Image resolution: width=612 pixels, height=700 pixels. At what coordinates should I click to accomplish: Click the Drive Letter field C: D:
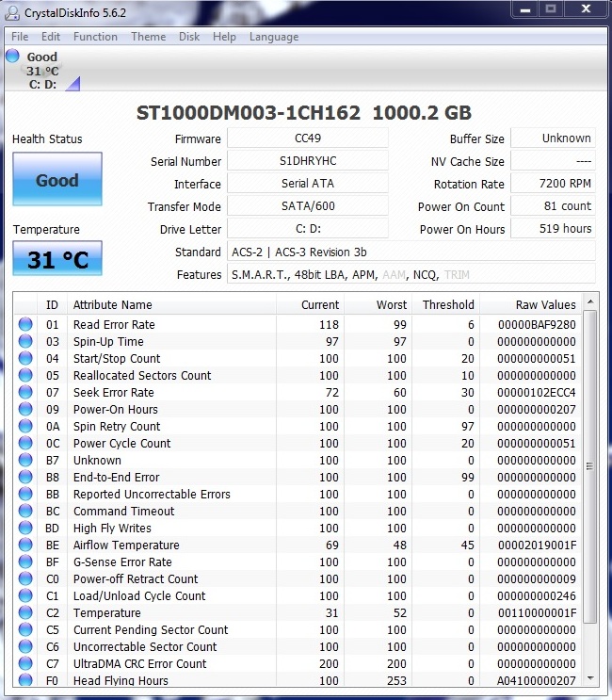click(x=308, y=229)
